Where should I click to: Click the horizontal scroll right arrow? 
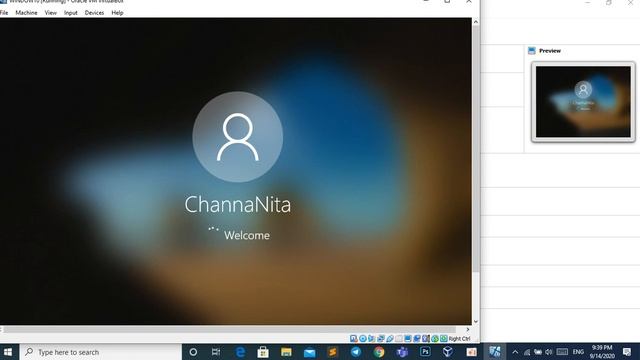pyautogui.click(x=468, y=329)
